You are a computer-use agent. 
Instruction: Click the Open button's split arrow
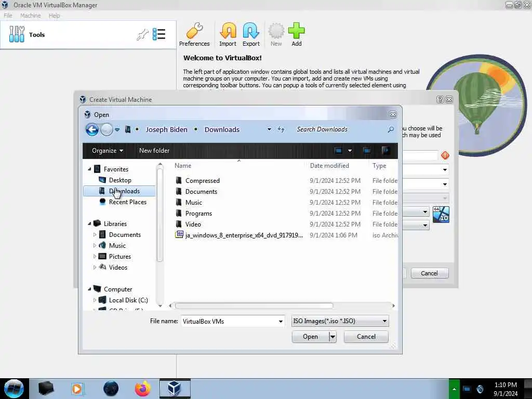pos(333,337)
